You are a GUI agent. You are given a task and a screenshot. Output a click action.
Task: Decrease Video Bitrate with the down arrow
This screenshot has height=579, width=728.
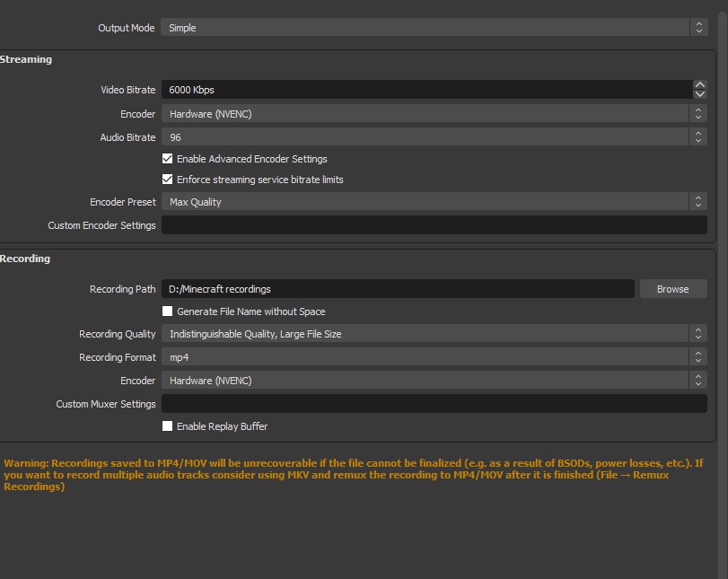pos(699,94)
